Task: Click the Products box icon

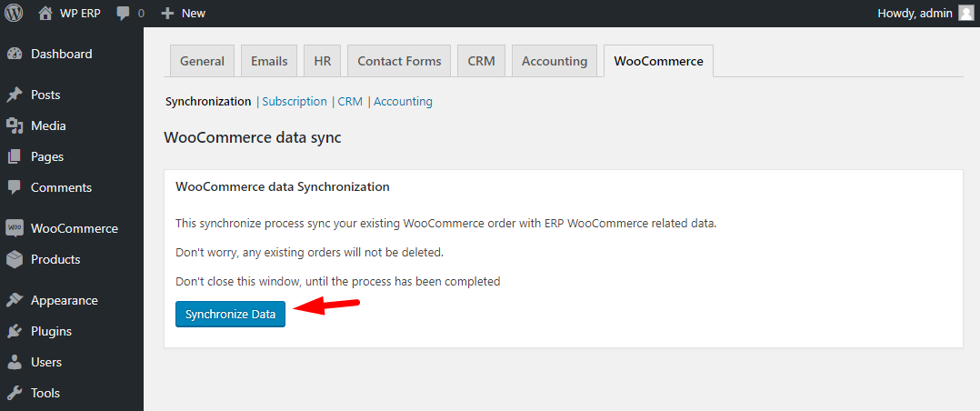Action: click(x=15, y=259)
